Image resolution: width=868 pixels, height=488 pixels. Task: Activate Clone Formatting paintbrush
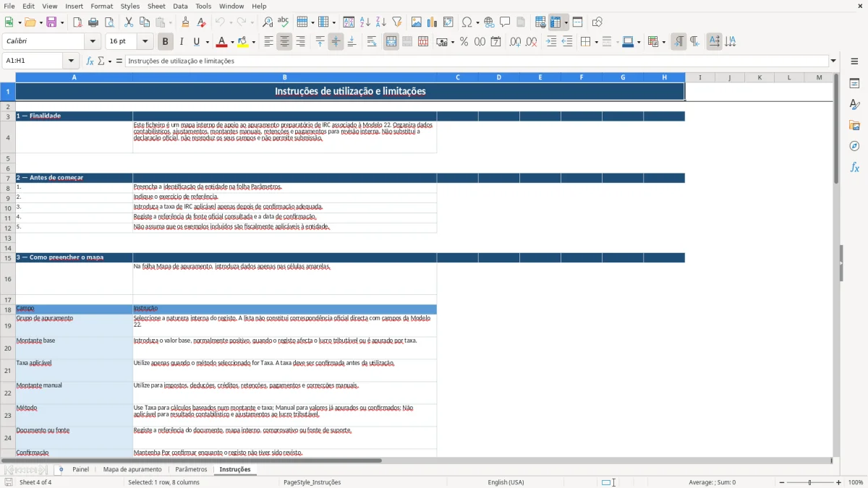[186, 22]
